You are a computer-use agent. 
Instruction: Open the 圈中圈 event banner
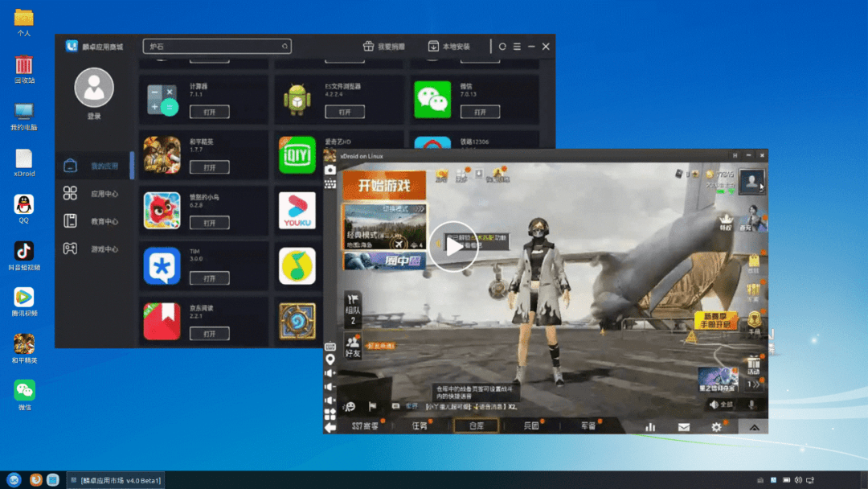point(384,261)
